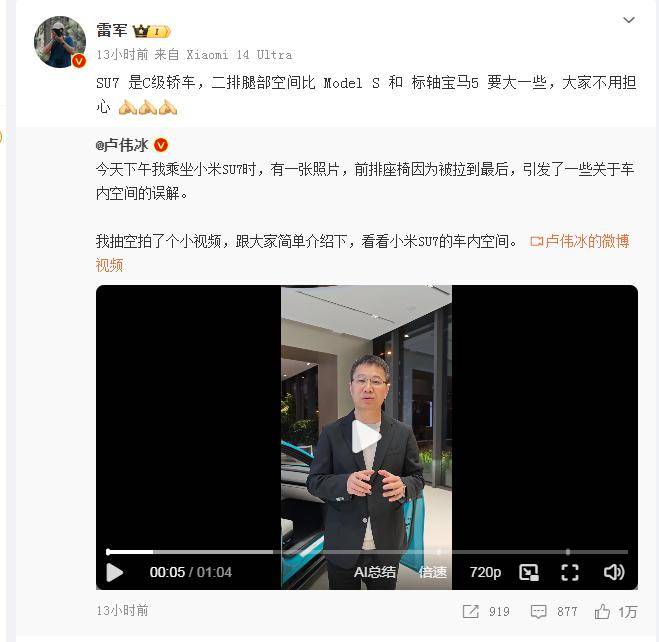Open the 倍速 playback speed menu

432,572
